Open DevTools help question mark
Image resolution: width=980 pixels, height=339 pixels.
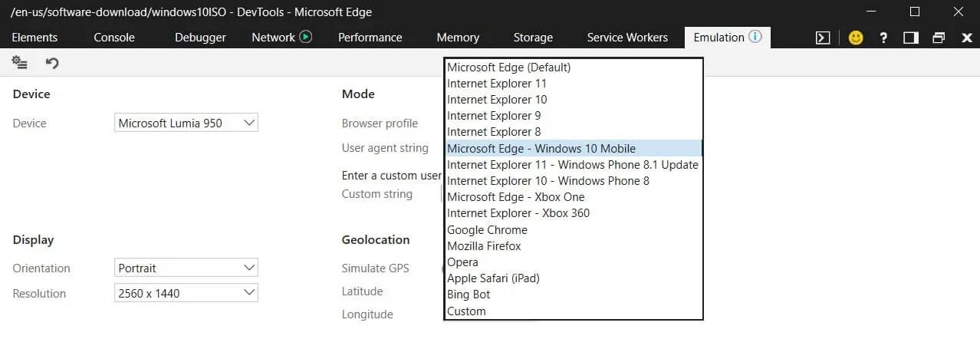[x=883, y=38]
